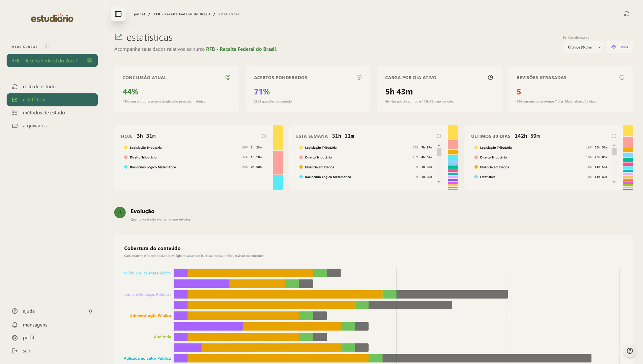The image size is (643, 364).
Task: Follow the RFB course link in the subtitle
Action: (241, 49)
